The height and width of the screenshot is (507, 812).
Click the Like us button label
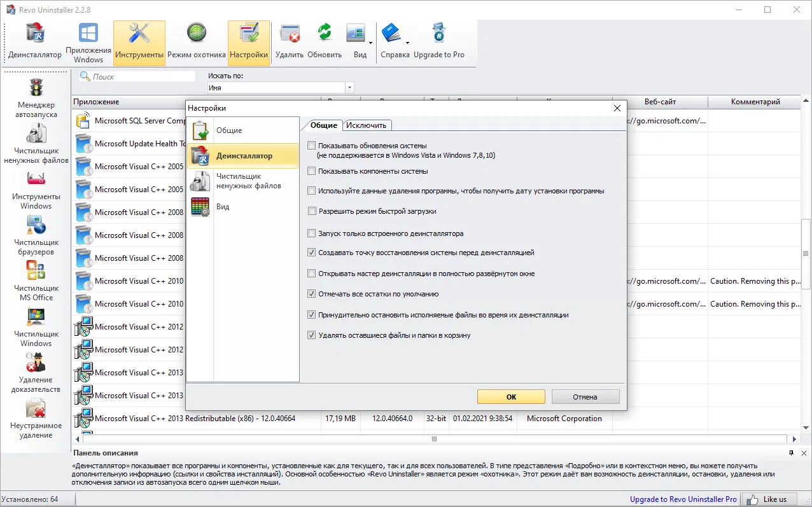774,499
